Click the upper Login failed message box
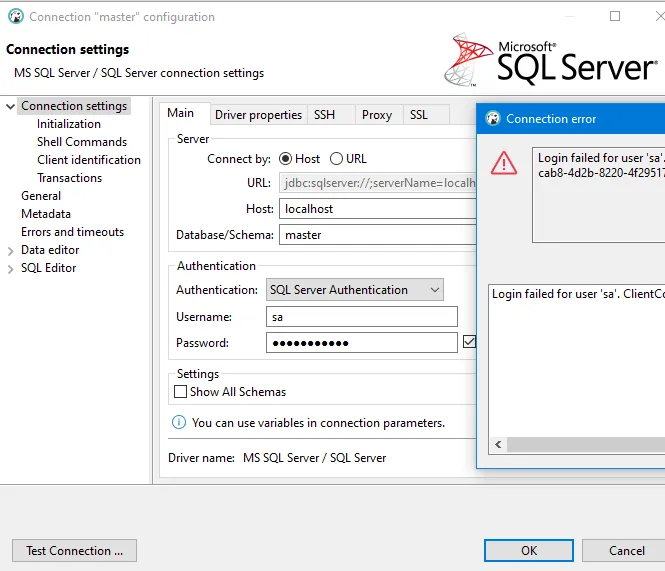Viewport: 665px width, 571px height. pyautogui.click(x=598, y=195)
